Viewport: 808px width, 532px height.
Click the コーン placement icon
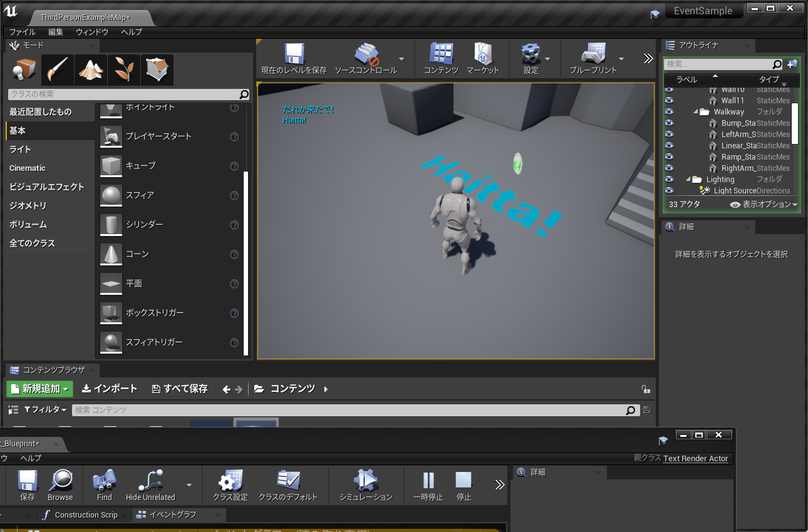111,254
